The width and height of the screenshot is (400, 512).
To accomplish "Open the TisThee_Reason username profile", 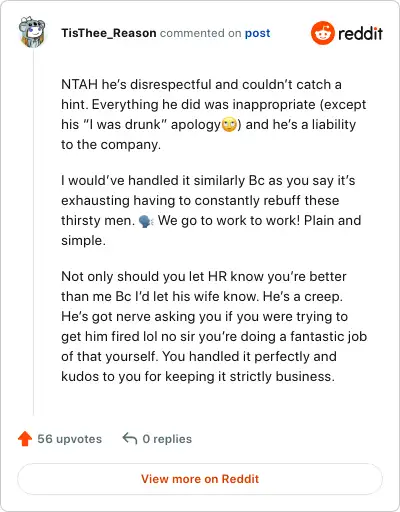I will click(109, 33).
